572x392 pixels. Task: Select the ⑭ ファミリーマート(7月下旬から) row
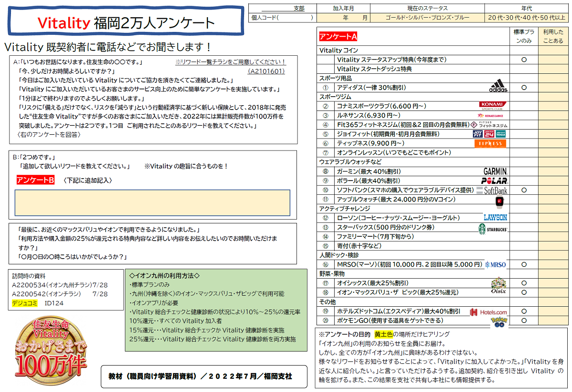coord(376,236)
